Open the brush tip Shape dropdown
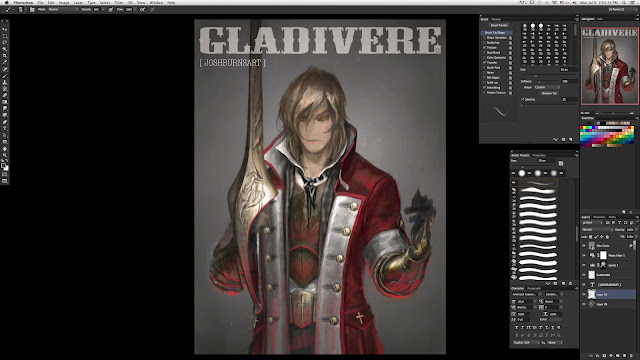Screen dimensions: 640x360 point(547,87)
